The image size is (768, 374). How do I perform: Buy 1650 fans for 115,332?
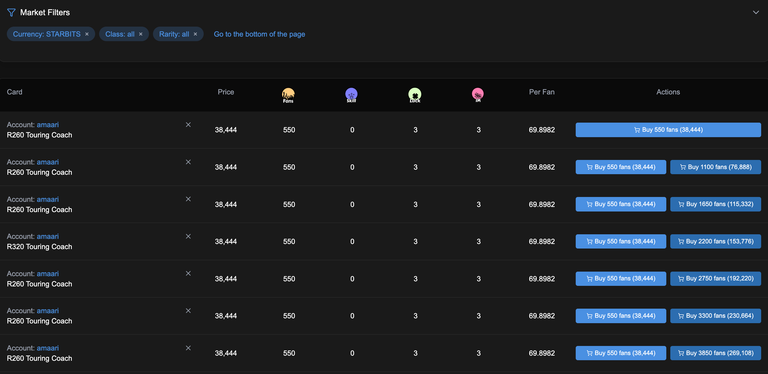[x=716, y=204]
